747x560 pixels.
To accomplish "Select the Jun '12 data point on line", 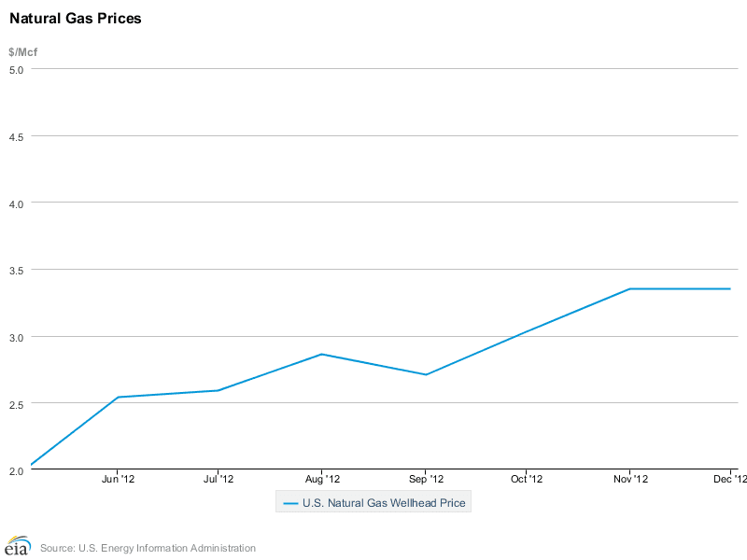I will coord(117,398).
